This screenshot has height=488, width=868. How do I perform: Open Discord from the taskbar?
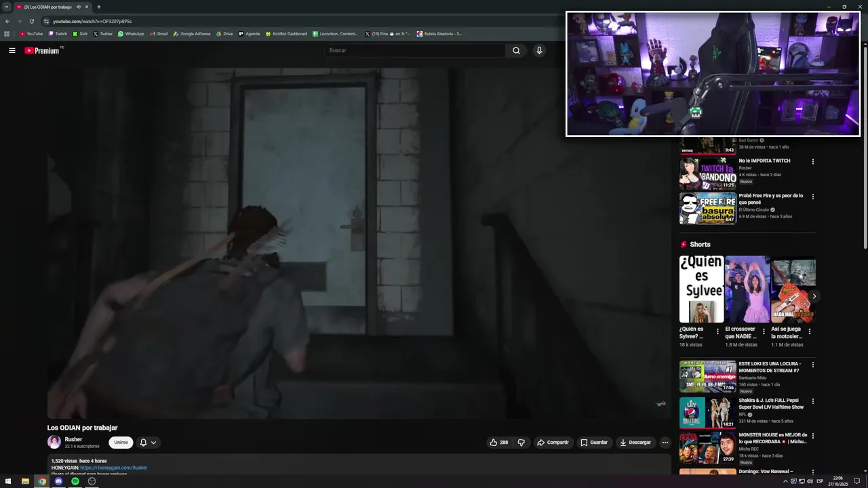58,481
